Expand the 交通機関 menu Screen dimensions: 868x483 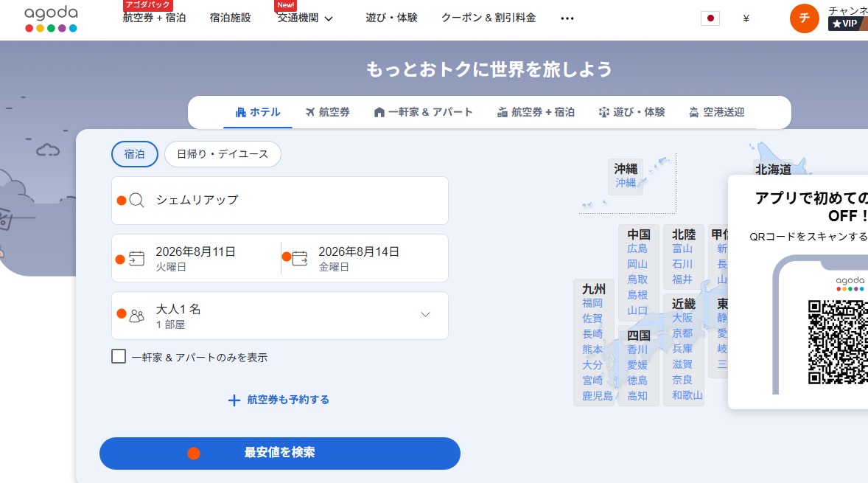pyautogui.click(x=305, y=18)
